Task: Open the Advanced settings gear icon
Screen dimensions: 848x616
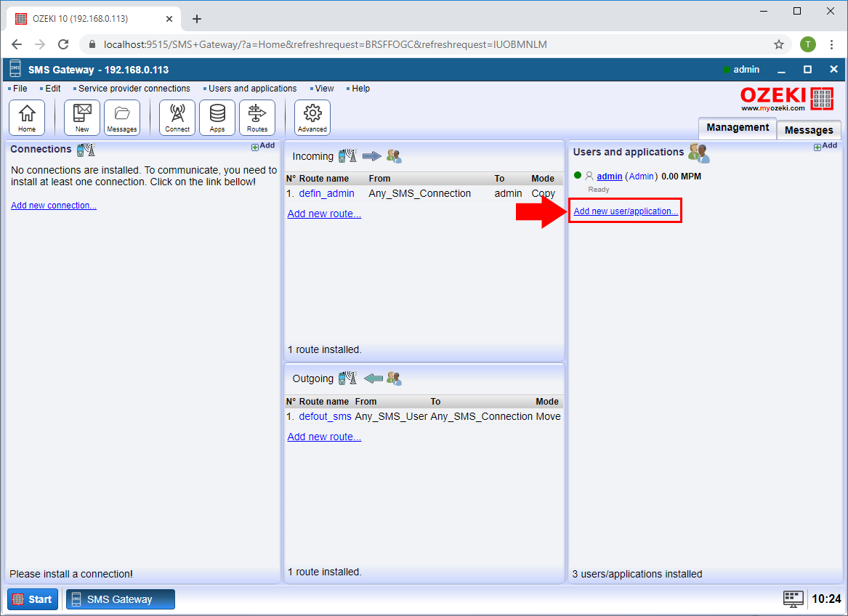Action: [312, 118]
